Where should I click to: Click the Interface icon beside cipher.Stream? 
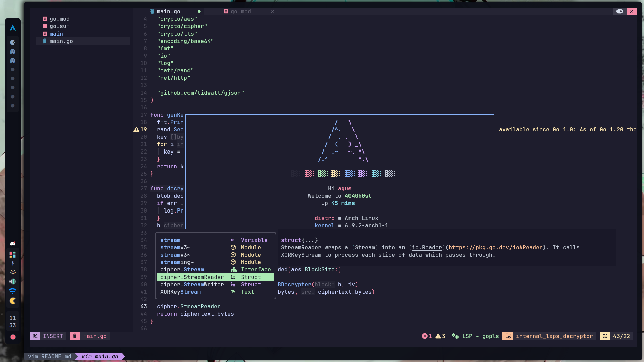coord(234,269)
